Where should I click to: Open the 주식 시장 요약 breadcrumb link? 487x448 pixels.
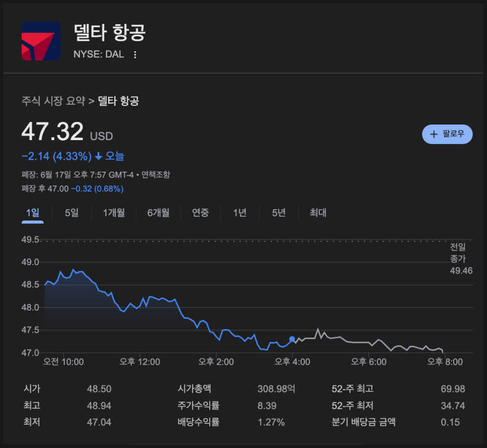pos(53,101)
